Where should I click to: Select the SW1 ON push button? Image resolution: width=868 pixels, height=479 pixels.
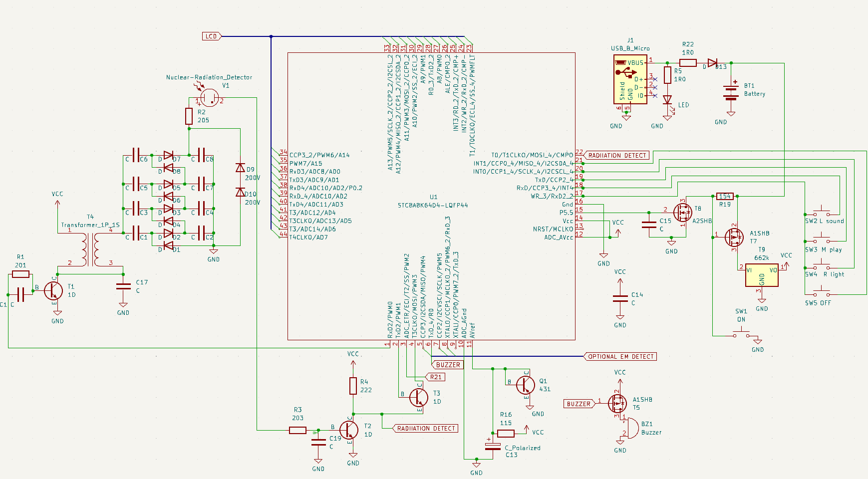coord(741,332)
